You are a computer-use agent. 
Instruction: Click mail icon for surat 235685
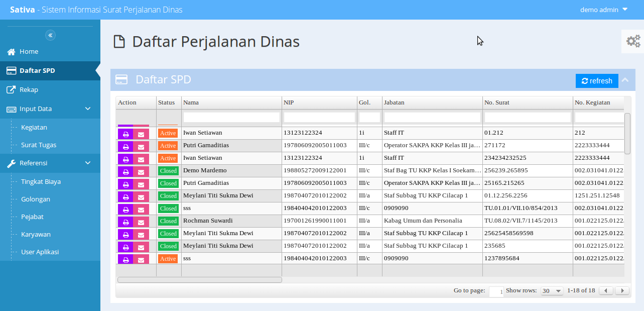point(141,247)
